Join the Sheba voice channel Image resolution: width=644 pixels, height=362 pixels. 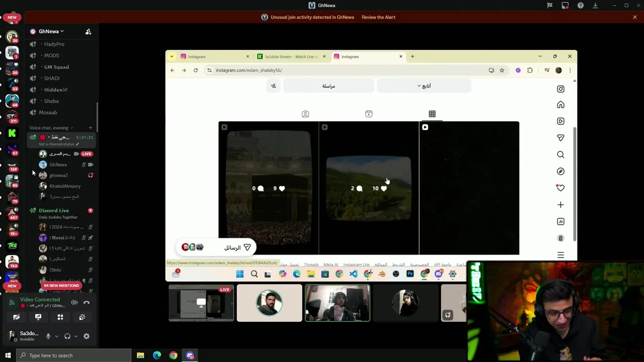click(x=60, y=101)
